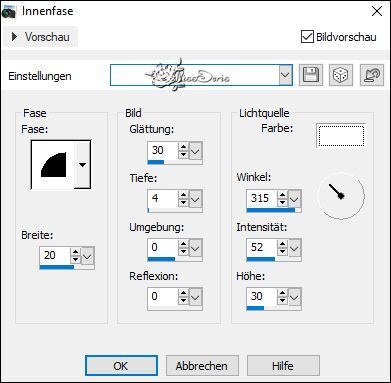Decrease Höhe value with down arrow
391x383 pixels.
point(282,300)
